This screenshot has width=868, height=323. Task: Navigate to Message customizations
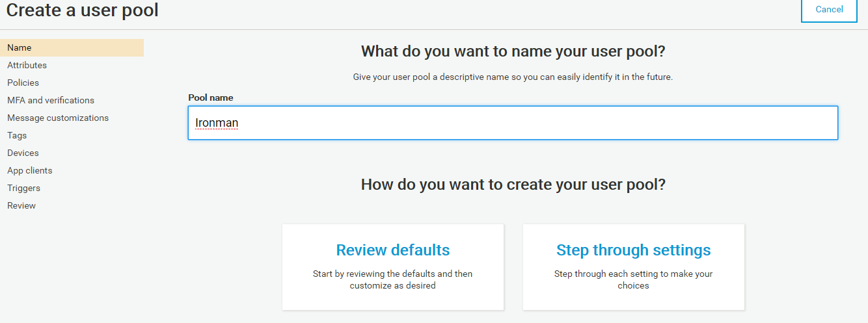coord(58,118)
